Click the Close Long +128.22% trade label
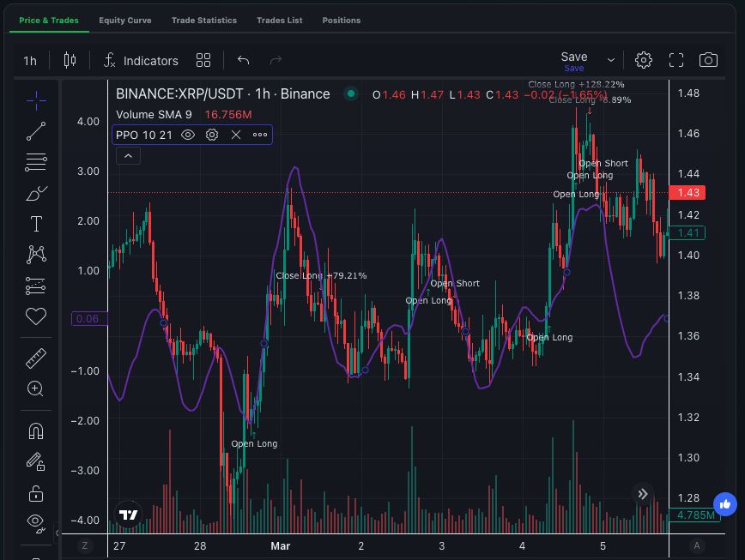This screenshot has width=745, height=560. [x=576, y=85]
